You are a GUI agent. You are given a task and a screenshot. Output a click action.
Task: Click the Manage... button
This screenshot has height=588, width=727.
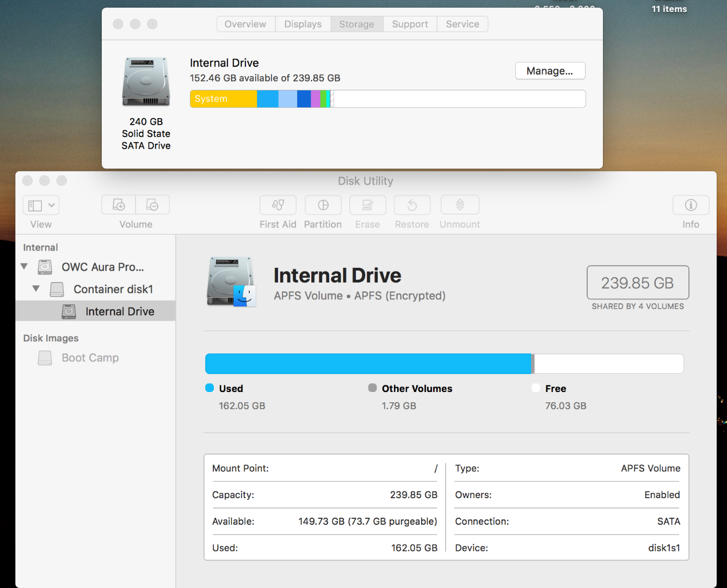[550, 71]
